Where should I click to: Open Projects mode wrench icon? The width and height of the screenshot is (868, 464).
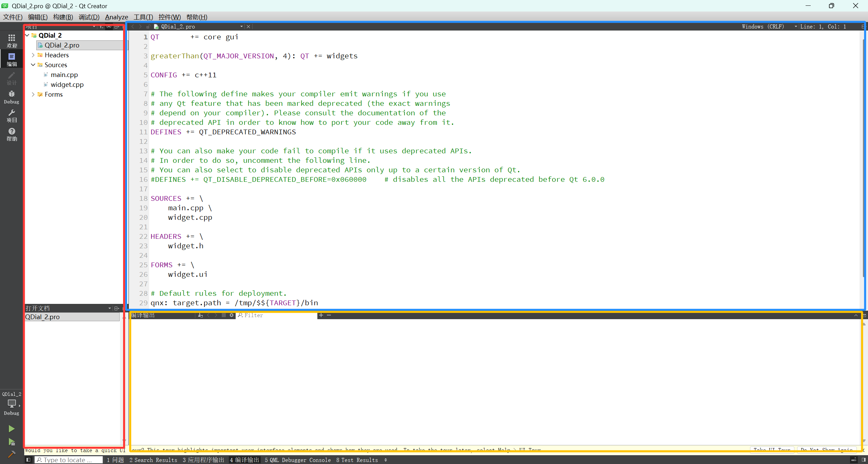(x=12, y=115)
